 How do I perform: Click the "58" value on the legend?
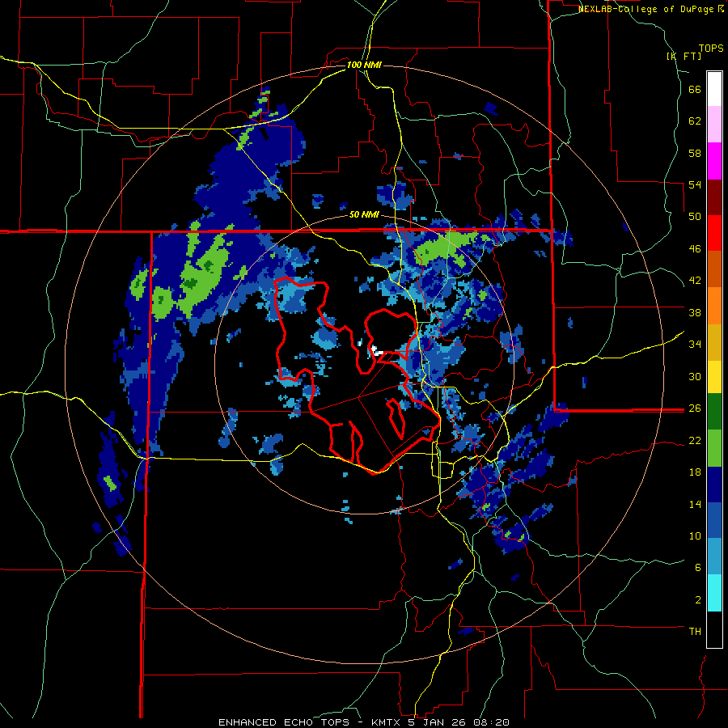click(x=695, y=153)
